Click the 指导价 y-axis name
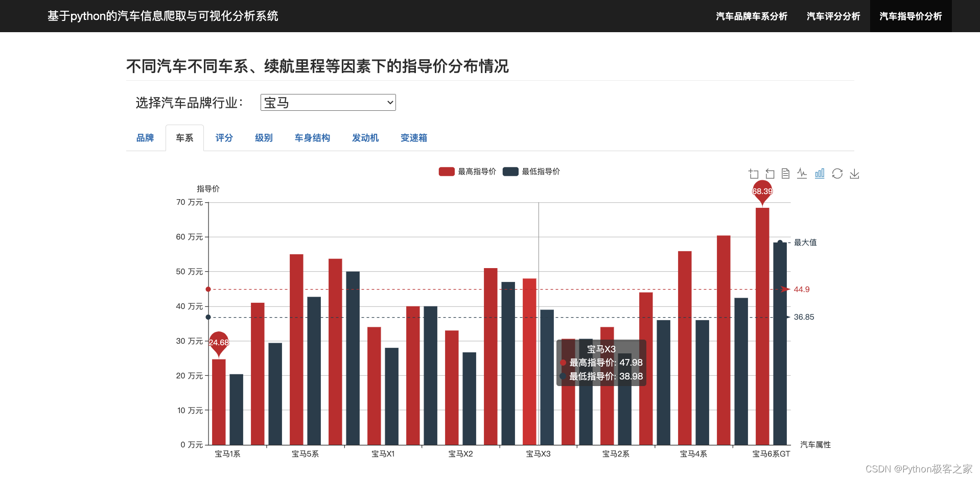The width and height of the screenshot is (980, 479). 208,189
